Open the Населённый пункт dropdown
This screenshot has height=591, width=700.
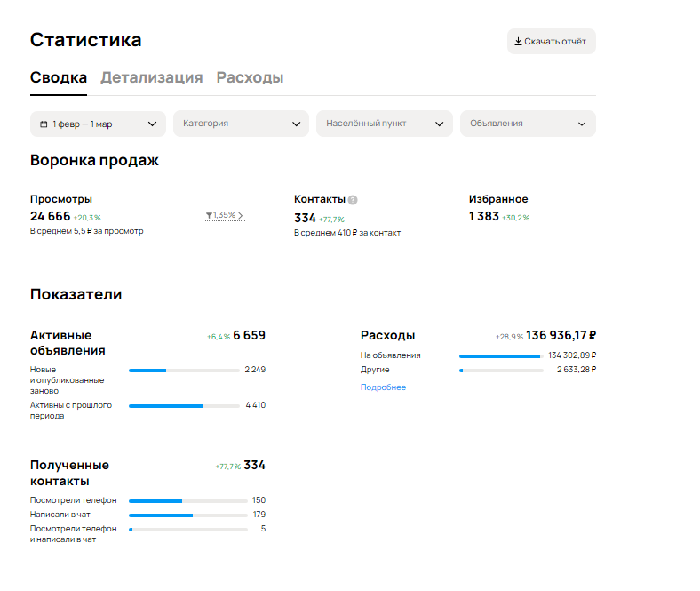(384, 124)
